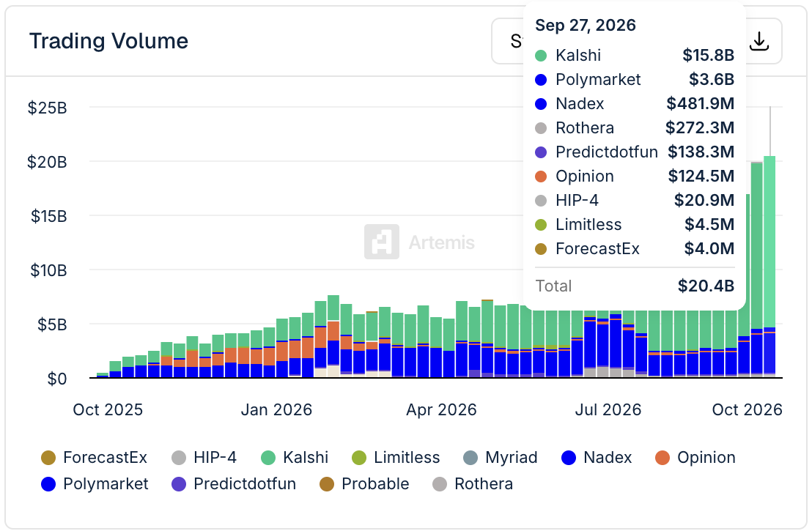Click HIP-4 $20.9M value in tooltip

704,200
